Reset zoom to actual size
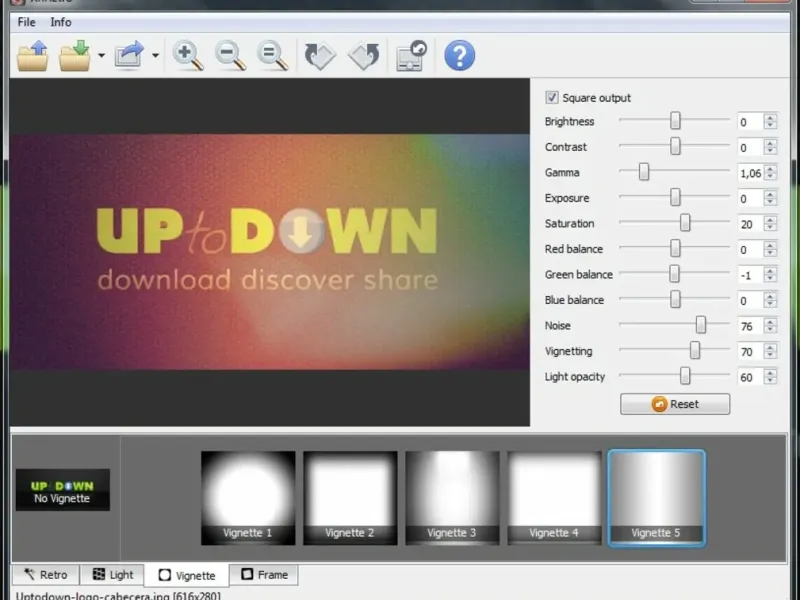This screenshot has height=600, width=800. (272, 56)
